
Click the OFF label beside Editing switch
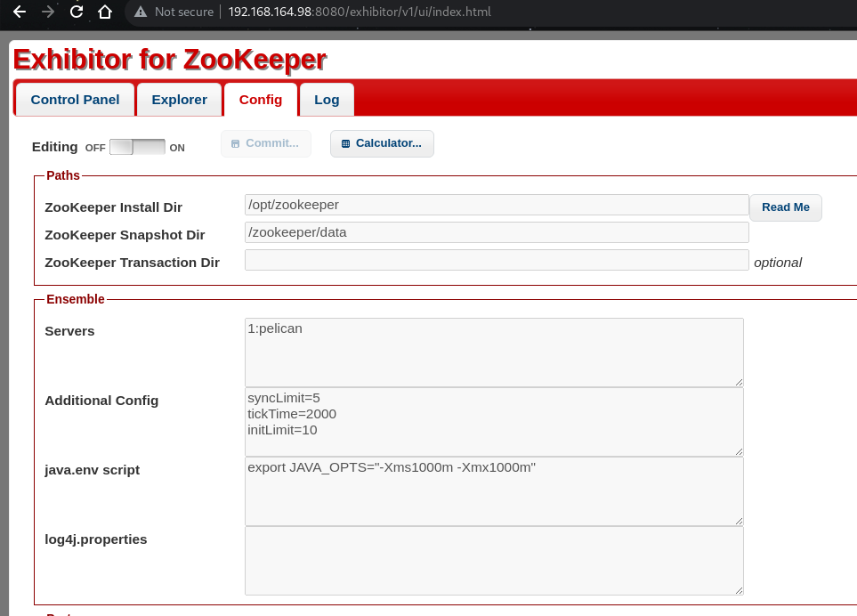click(95, 148)
